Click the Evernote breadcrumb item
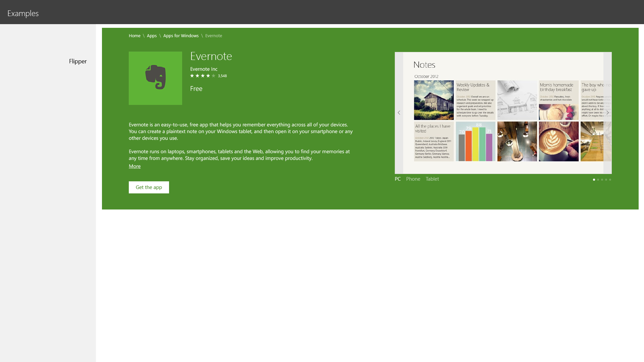The width and height of the screenshot is (644, 362). (x=214, y=36)
